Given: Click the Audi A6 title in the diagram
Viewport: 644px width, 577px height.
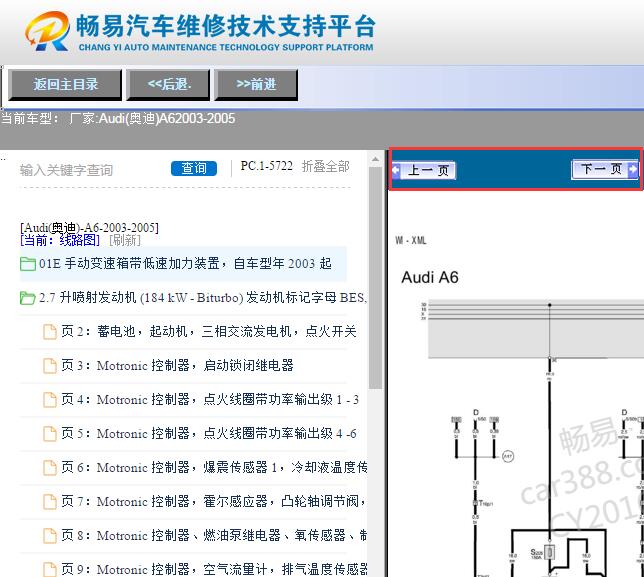Looking at the screenshot, I should point(430,278).
